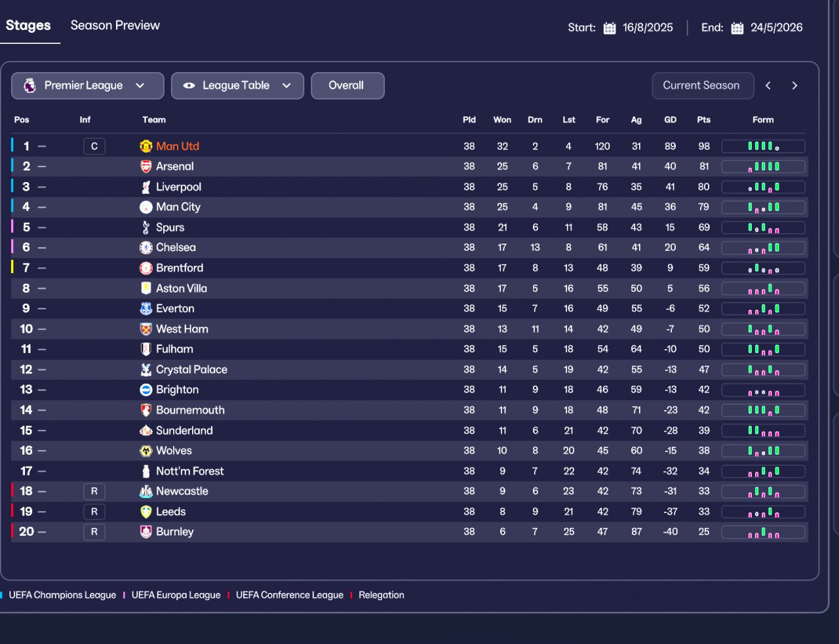
Task: Click the Arsenal club badge icon
Action: [x=146, y=166]
